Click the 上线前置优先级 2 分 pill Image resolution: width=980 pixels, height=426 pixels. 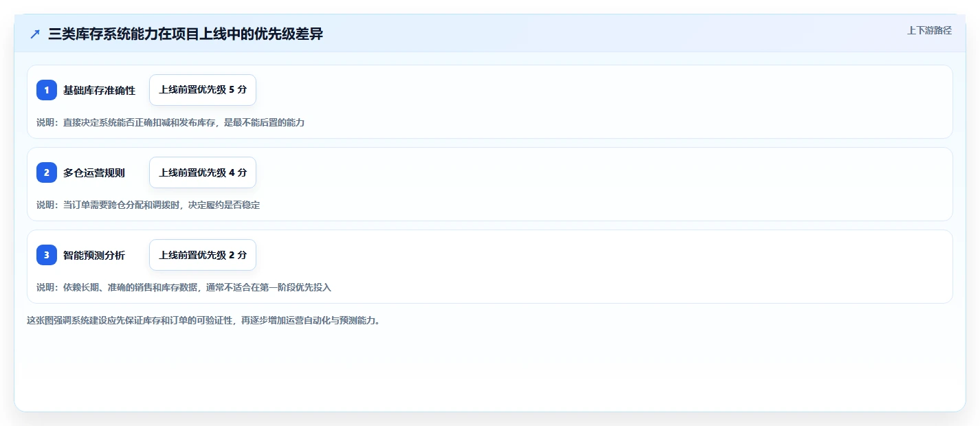(x=203, y=255)
